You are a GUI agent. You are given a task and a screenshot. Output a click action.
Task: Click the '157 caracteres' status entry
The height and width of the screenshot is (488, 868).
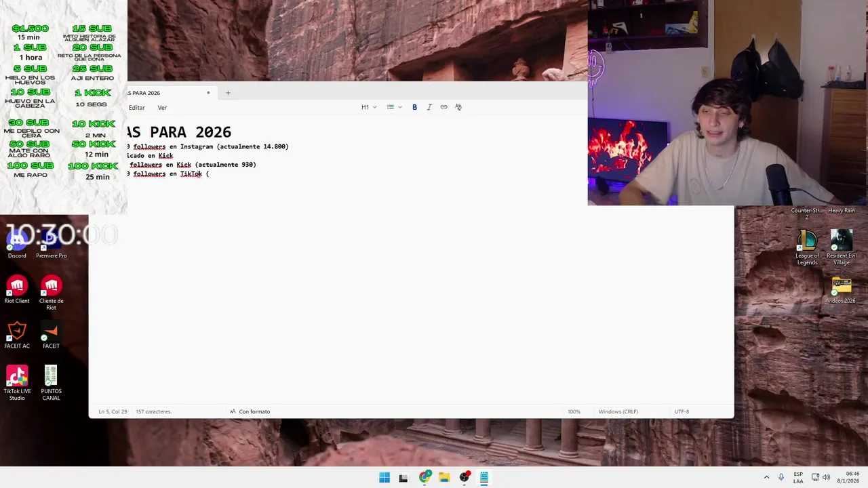[x=153, y=411]
